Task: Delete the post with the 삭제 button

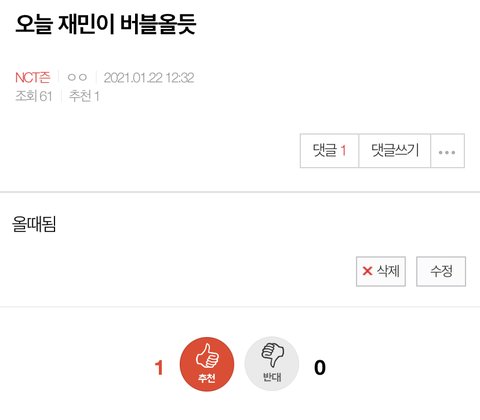Action: tap(381, 271)
